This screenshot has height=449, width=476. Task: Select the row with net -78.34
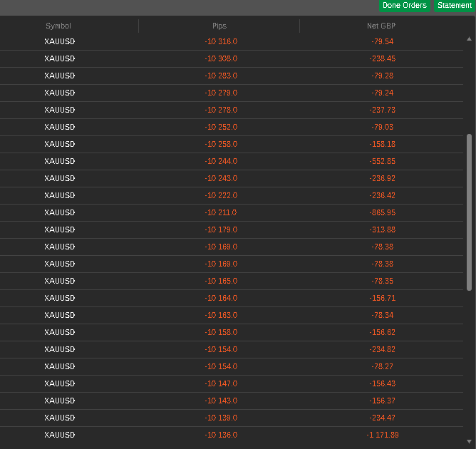coord(232,315)
